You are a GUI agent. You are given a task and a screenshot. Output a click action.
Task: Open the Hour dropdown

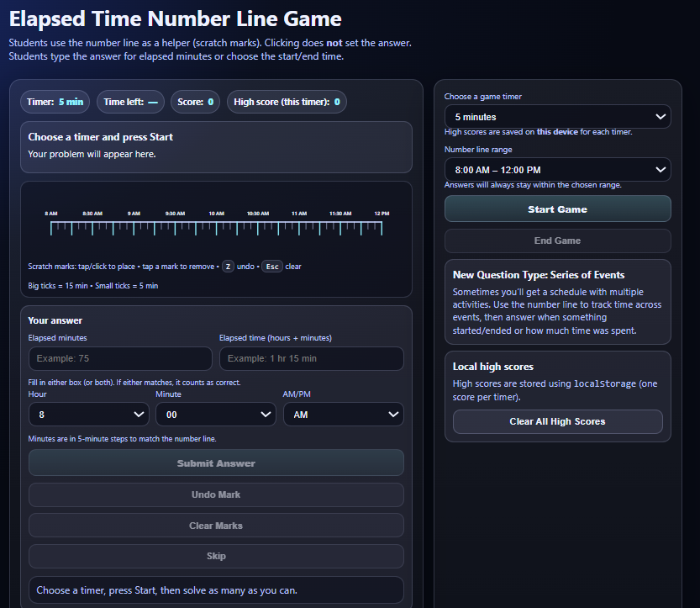point(88,415)
